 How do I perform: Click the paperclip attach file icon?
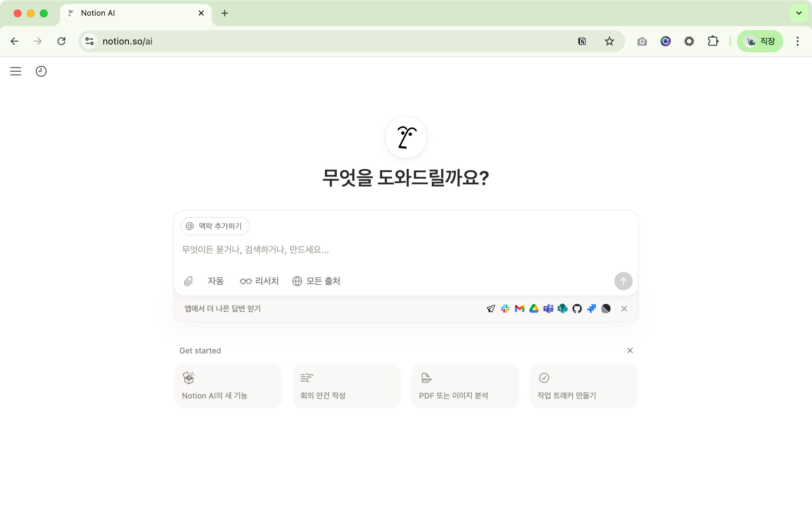[188, 281]
